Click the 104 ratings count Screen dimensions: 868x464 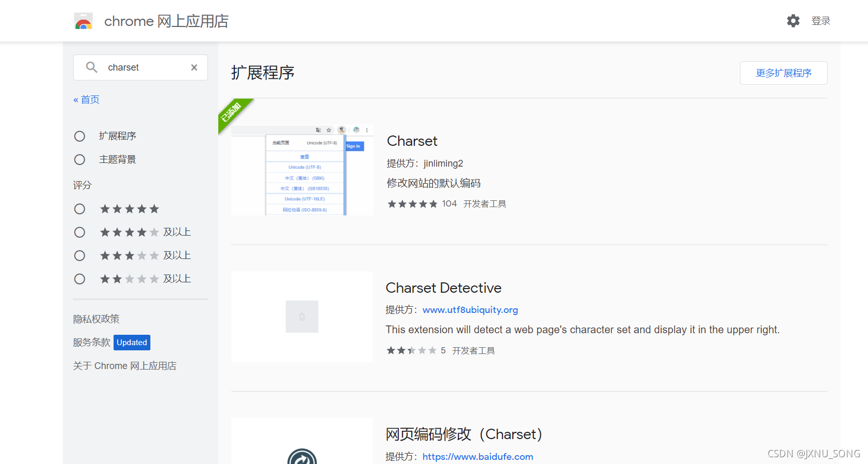tap(450, 204)
